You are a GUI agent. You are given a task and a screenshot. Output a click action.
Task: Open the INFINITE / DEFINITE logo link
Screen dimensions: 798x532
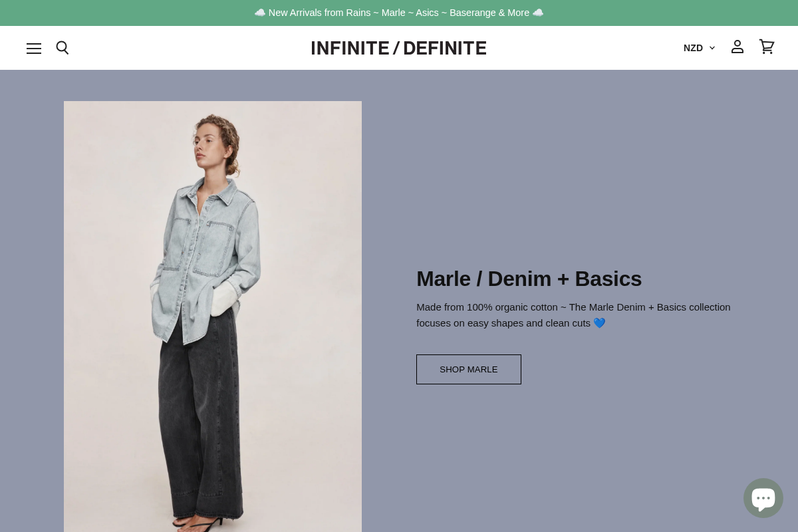(398, 47)
